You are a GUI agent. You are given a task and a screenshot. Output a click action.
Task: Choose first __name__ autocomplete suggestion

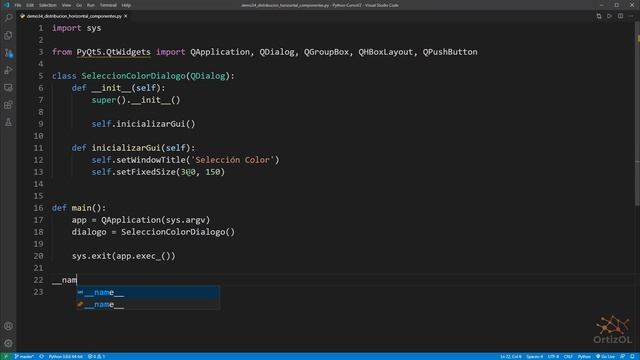148,292
